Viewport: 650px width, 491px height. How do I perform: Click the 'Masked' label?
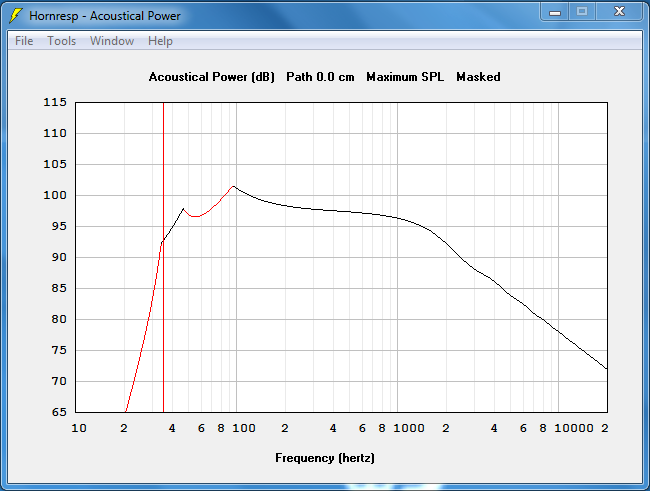[x=478, y=77]
